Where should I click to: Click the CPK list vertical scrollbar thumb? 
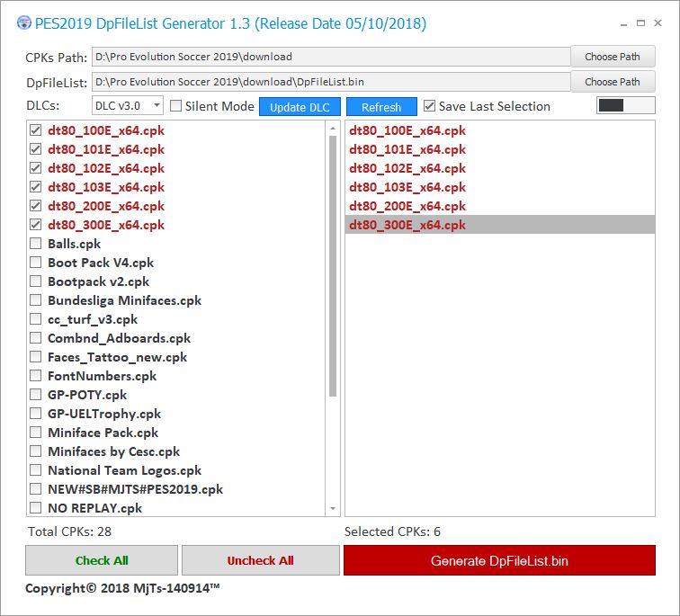click(x=333, y=266)
